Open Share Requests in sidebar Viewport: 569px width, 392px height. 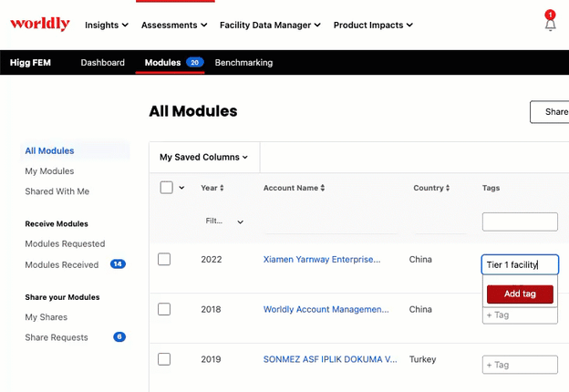[x=57, y=337]
